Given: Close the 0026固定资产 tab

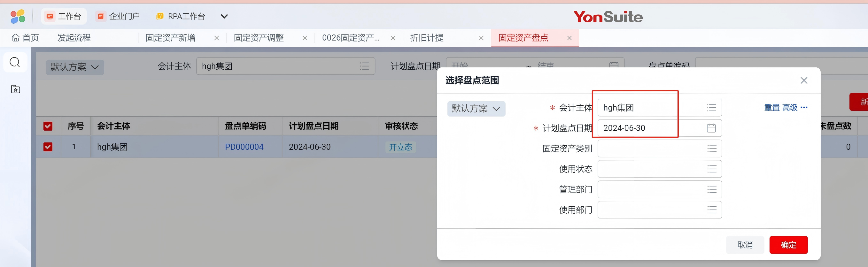Looking at the screenshot, I should tap(393, 38).
